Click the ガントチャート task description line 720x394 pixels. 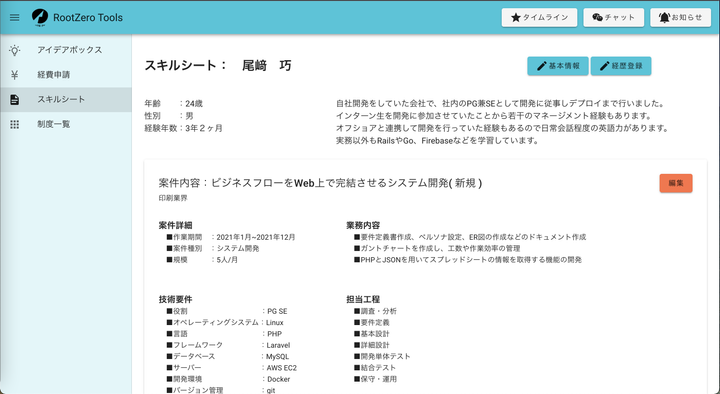(x=437, y=248)
